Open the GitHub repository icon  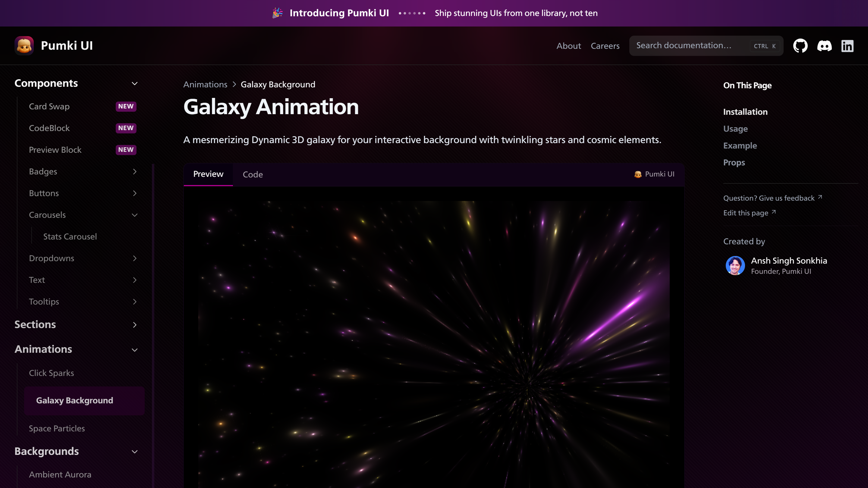pyautogui.click(x=800, y=46)
